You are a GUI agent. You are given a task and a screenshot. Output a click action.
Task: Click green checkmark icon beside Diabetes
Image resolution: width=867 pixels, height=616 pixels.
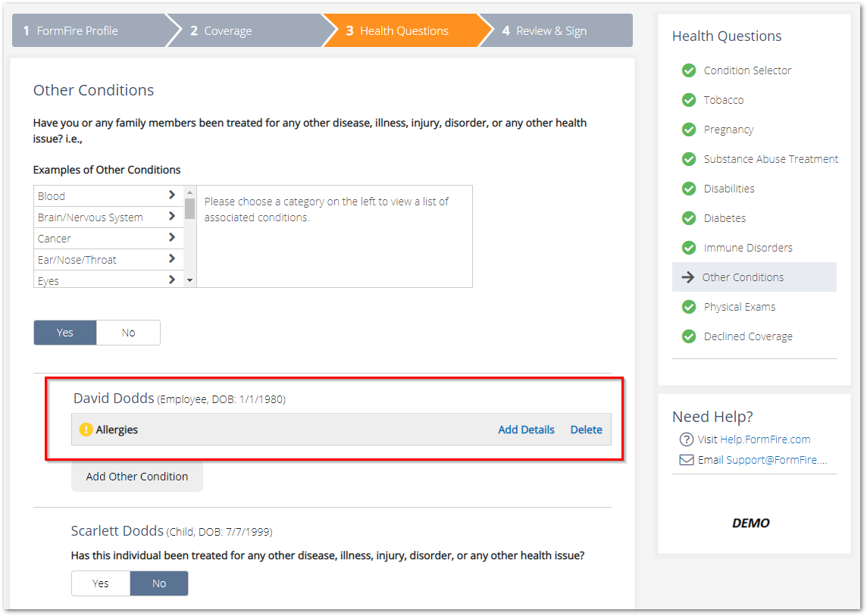pos(688,218)
